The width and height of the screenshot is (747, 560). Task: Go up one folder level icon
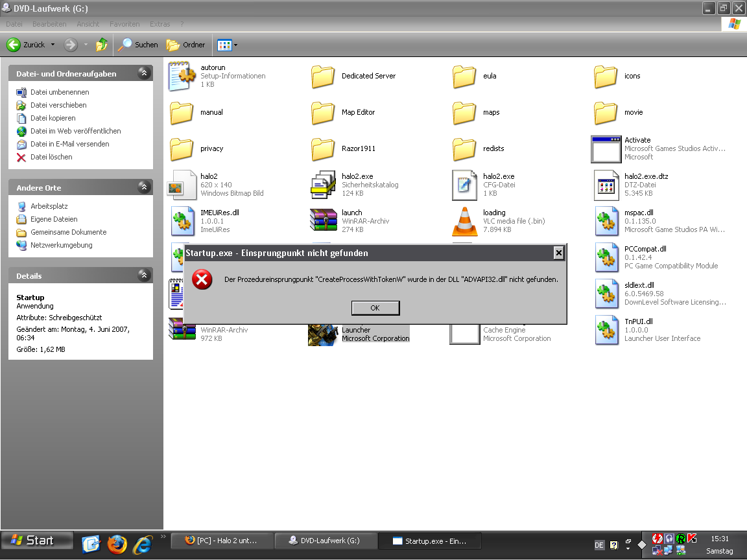tap(101, 45)
